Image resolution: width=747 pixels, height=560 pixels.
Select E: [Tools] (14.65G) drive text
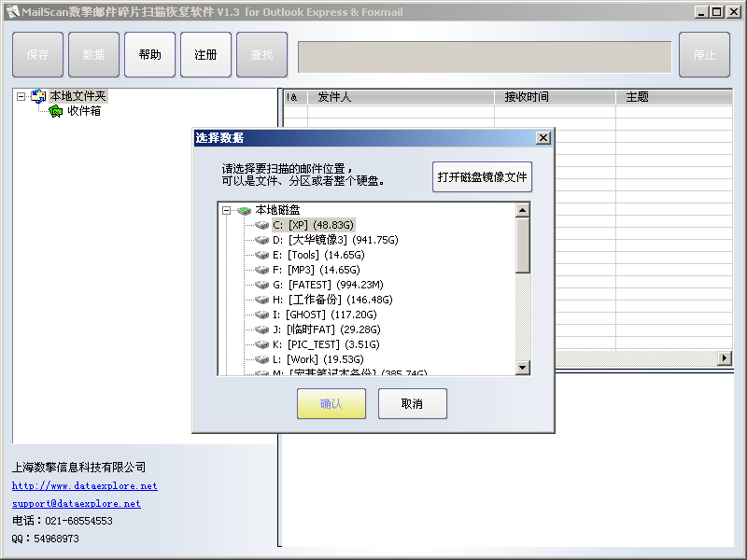pos(318,255)
